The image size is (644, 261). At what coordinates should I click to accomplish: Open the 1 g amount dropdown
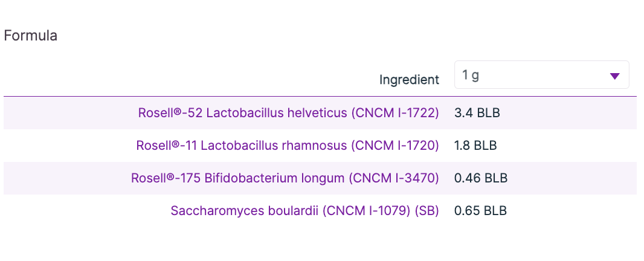[x=541, y=76]
